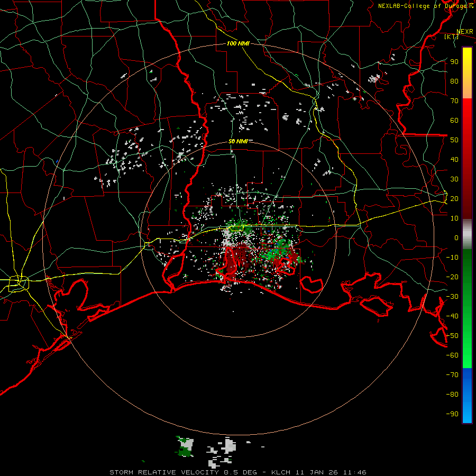Image resolution: width=476 pixels, height=476 pixels.
Task: Click the -40 value on velocity scale
Action: 452,316
